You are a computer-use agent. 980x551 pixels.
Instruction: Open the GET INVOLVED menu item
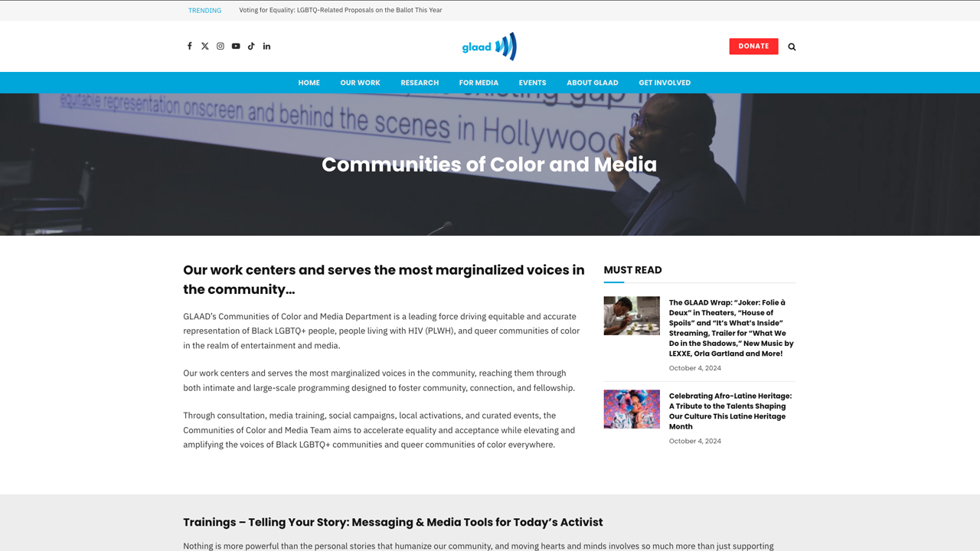point(665,83)
